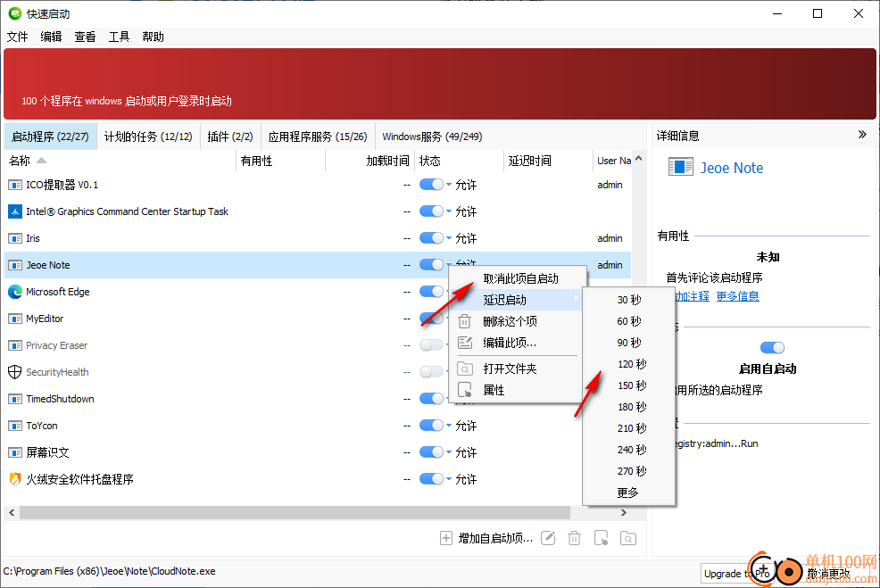Click the trash delete icon in bottom toolbar
The height and width of the screenshot is (588, 880).
click(574, 539)
